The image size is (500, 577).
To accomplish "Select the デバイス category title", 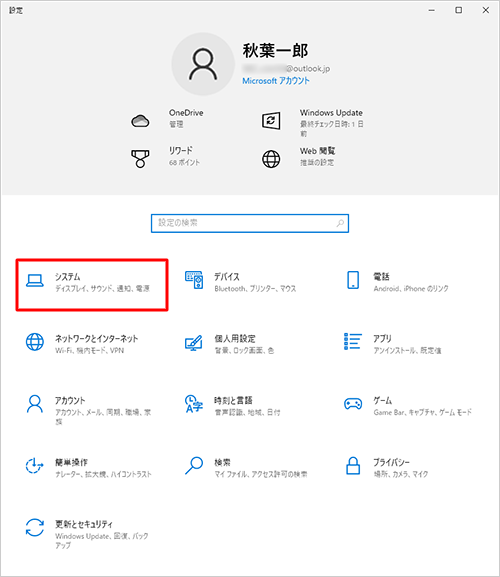I will click(227, 276).
